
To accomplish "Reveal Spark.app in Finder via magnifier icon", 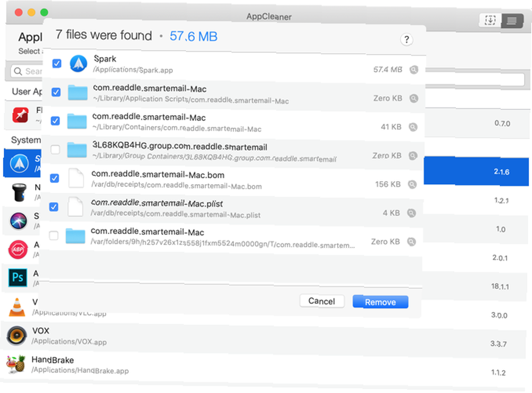I will (413, 70).
